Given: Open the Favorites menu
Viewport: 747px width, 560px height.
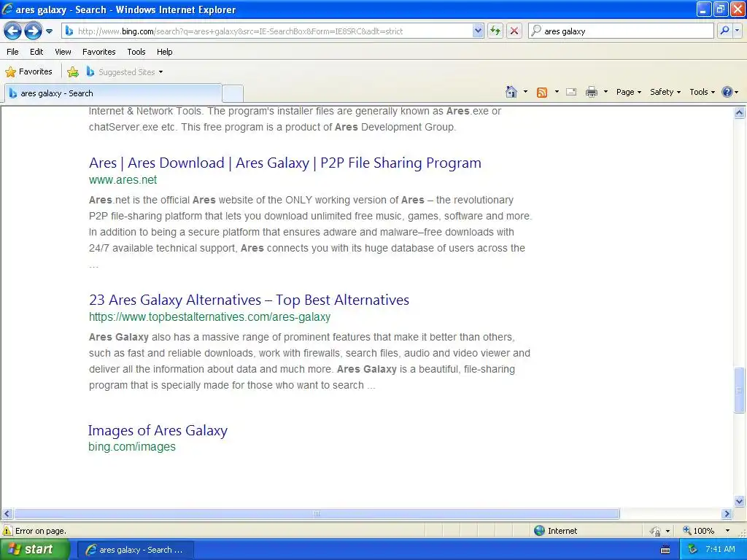Looking at the screenshot, I should [x=98, y=52].
